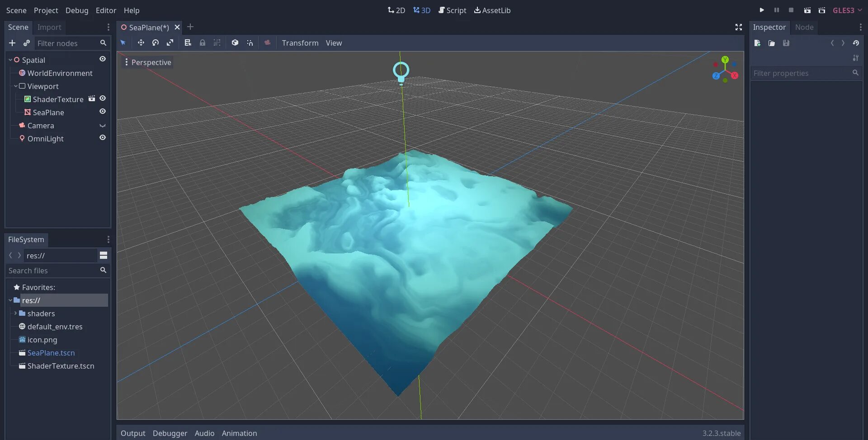Toggle visibility of Spatial node
The image size is (868, 440).
click(x=103, y=59)
